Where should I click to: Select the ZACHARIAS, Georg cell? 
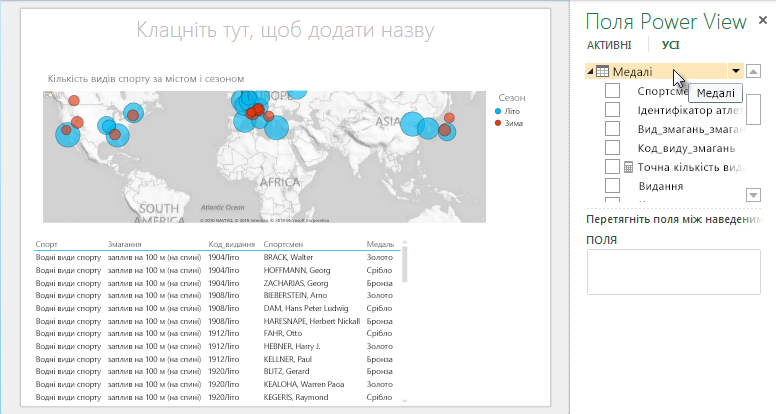pos(295,283)
